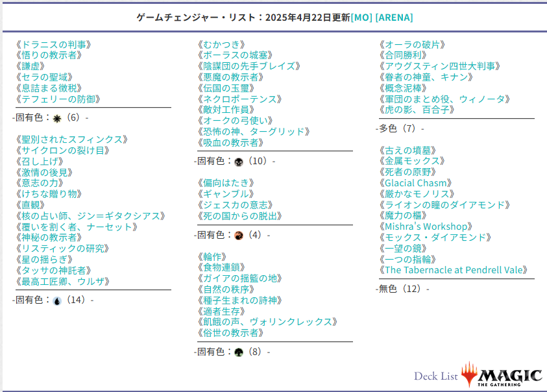
Task: Open card link 俗世の教示者
Action: [x=230, y=333]
